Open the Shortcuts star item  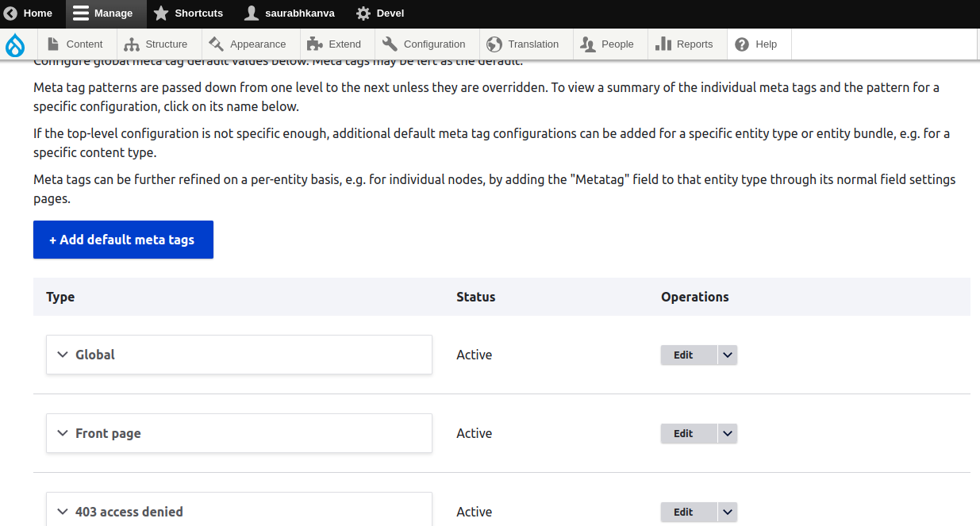pos(188,13)
